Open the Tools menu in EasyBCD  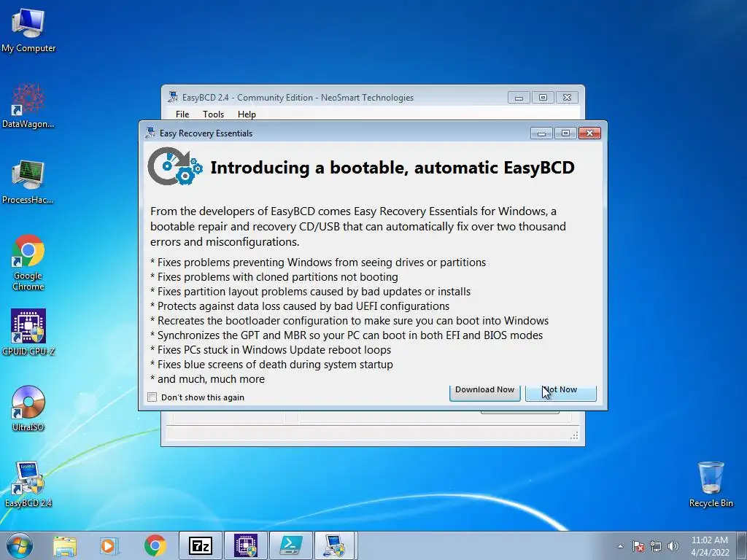click(214, 114)
